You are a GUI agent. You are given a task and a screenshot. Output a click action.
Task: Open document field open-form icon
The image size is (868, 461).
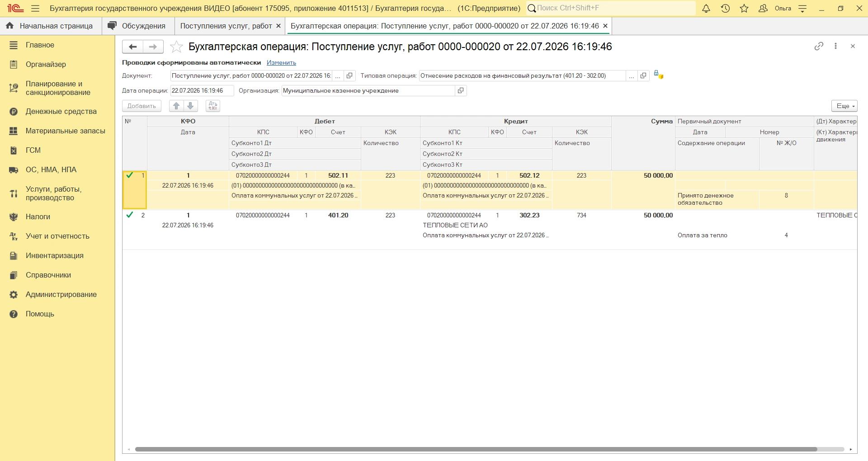[349, 76]
